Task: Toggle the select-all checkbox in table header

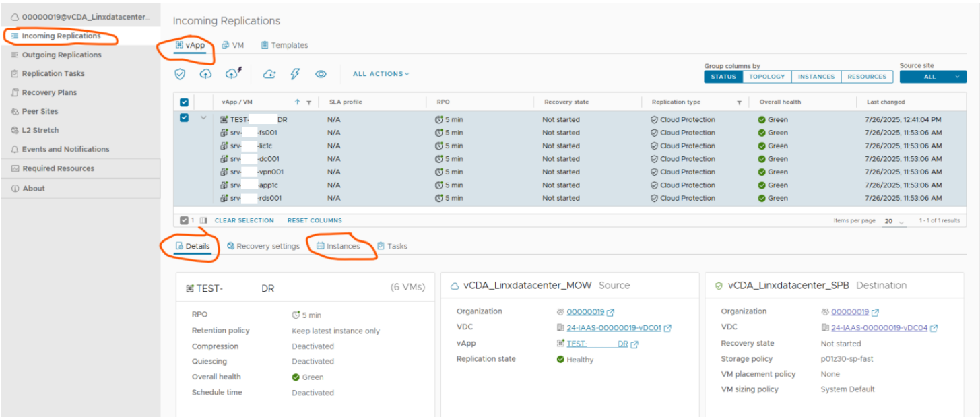Action: tap(184, 102)
